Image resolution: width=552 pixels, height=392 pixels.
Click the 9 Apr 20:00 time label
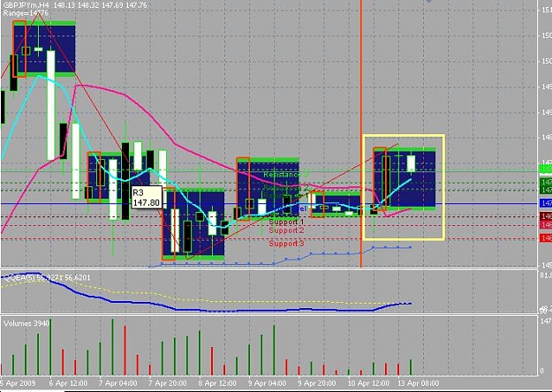[x=316, y=383]
